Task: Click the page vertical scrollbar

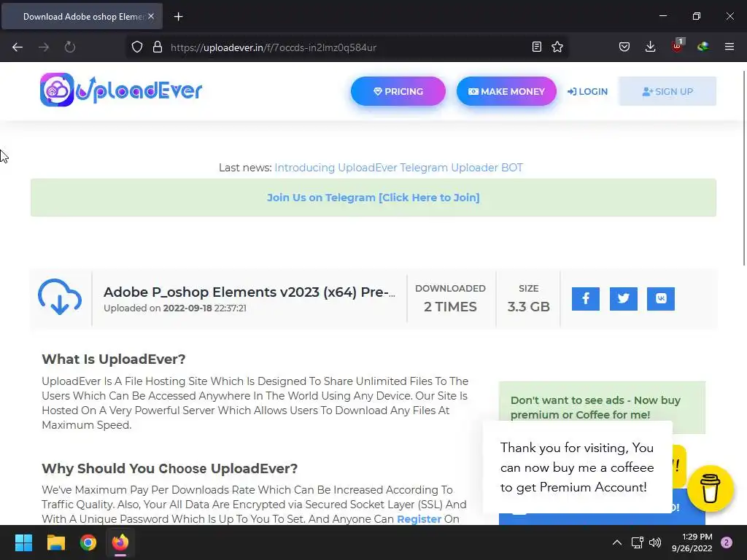Action: point(743,168)
